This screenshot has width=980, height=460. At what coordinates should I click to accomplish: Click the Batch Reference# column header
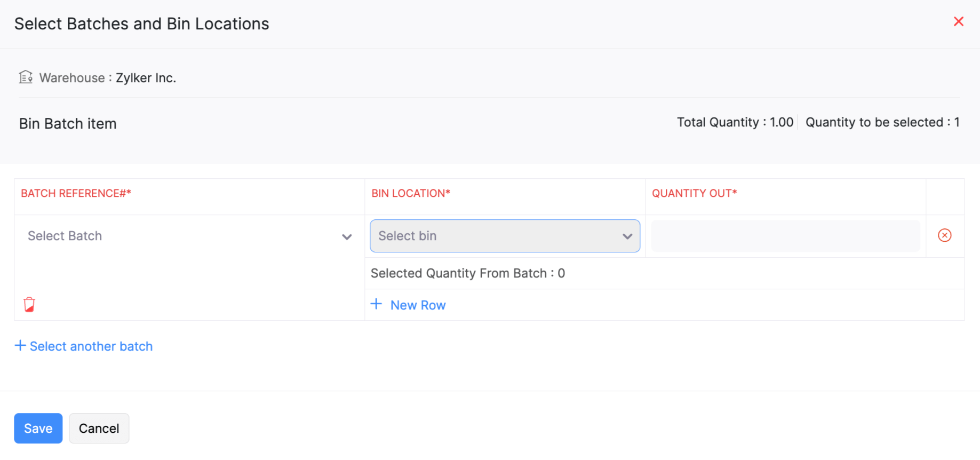76,193
